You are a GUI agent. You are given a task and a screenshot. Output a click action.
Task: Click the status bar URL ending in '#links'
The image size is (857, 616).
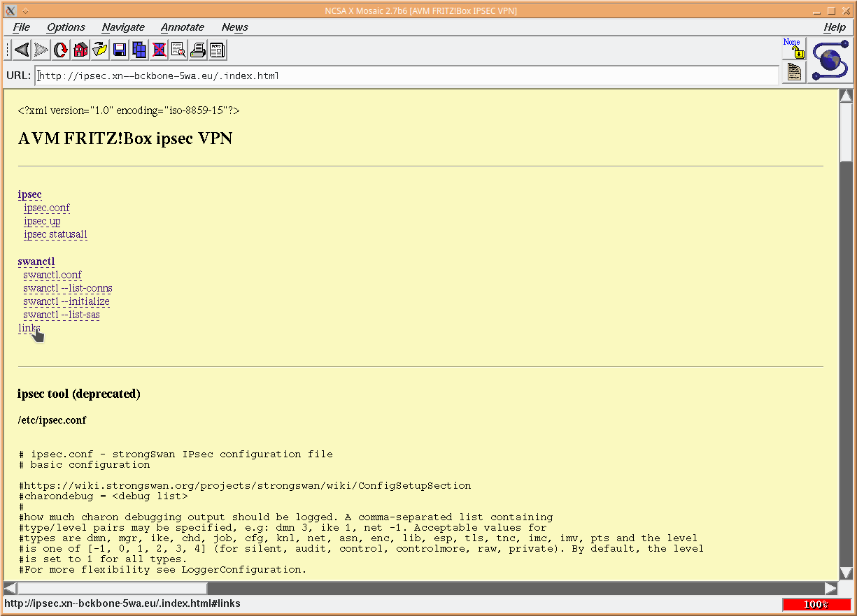point(122,603)
